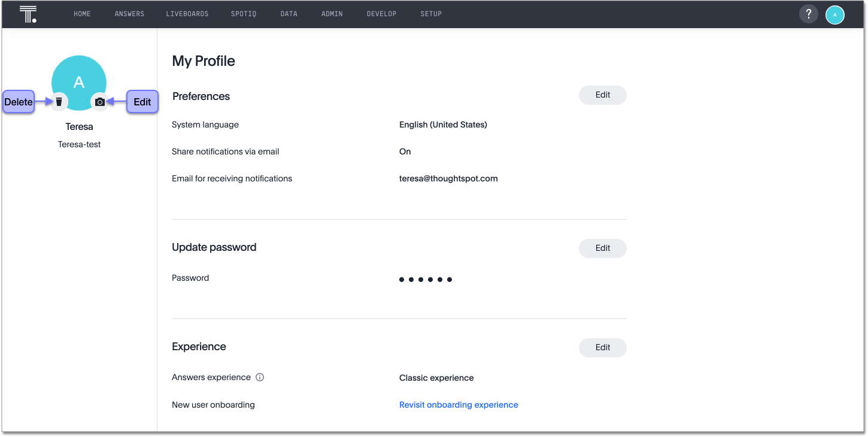Open the help question mark icon

tap(808, 14)
